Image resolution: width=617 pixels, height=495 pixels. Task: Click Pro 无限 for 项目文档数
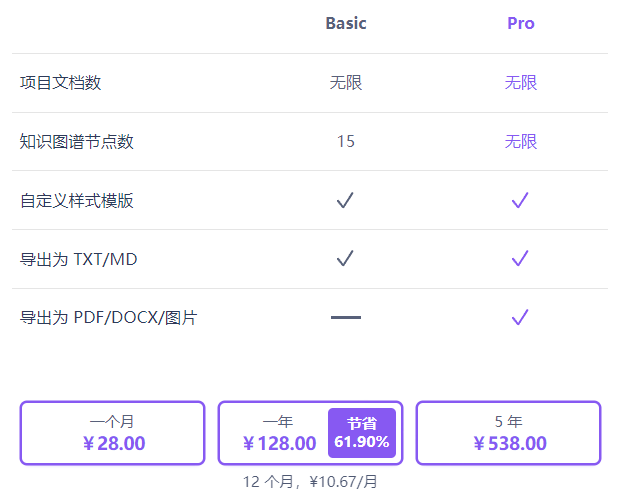(520, 83)
